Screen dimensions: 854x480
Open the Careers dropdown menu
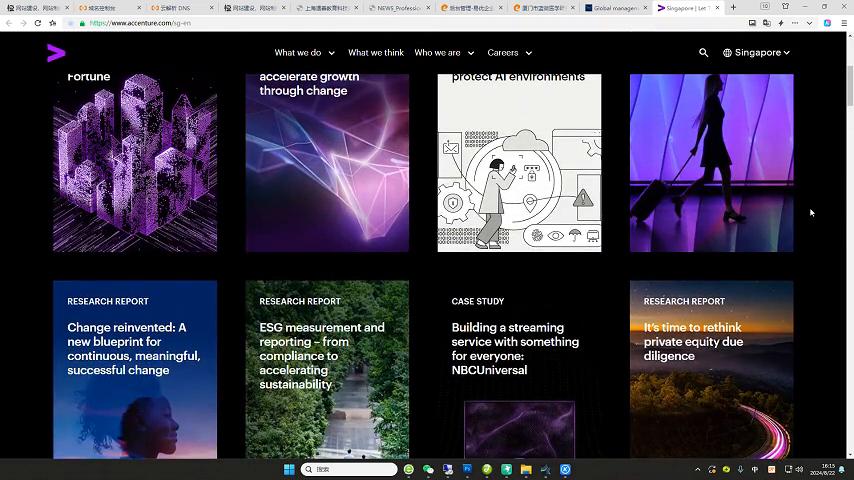tap(509, 53)
